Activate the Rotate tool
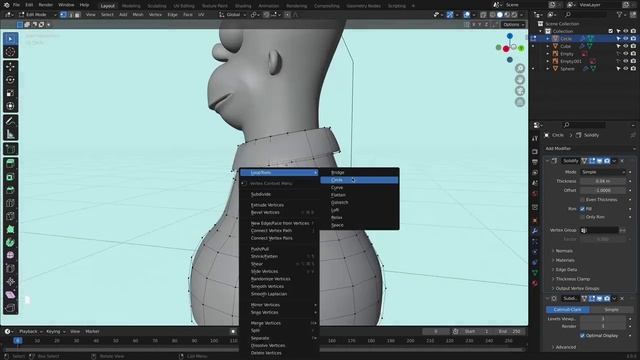 click(x=10, y=80)
